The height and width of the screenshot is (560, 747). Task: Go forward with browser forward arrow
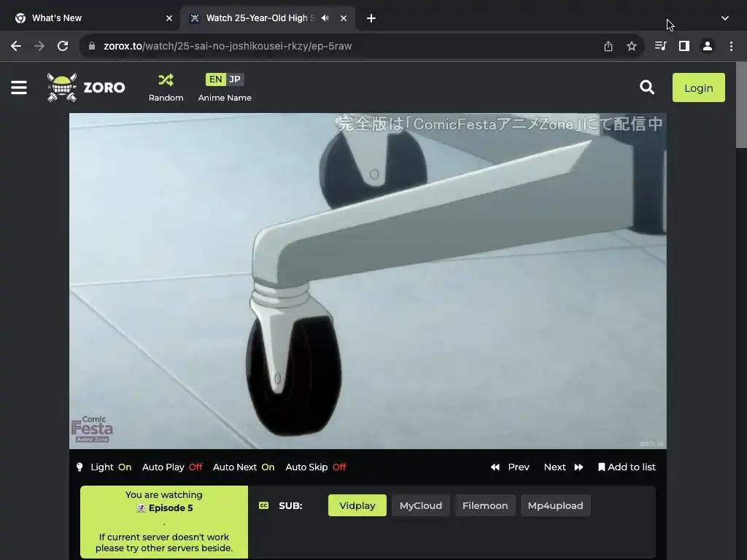coord(39,46)
